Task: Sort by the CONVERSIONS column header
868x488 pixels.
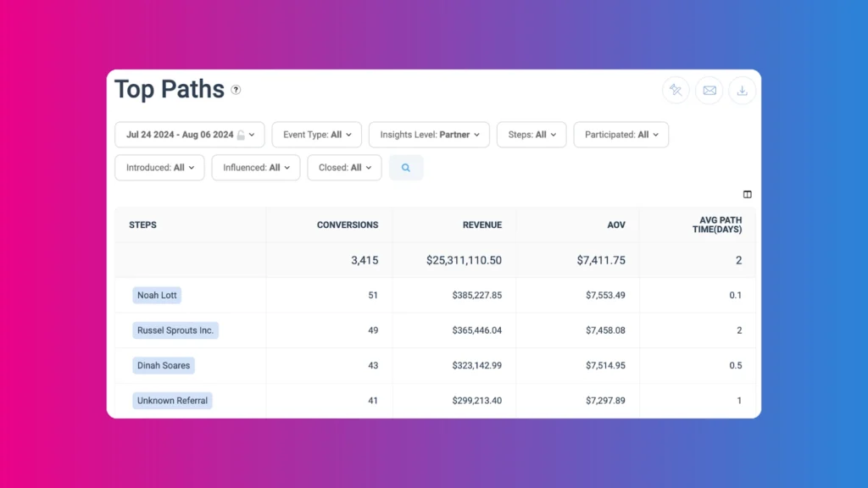Action: point(348,225)
